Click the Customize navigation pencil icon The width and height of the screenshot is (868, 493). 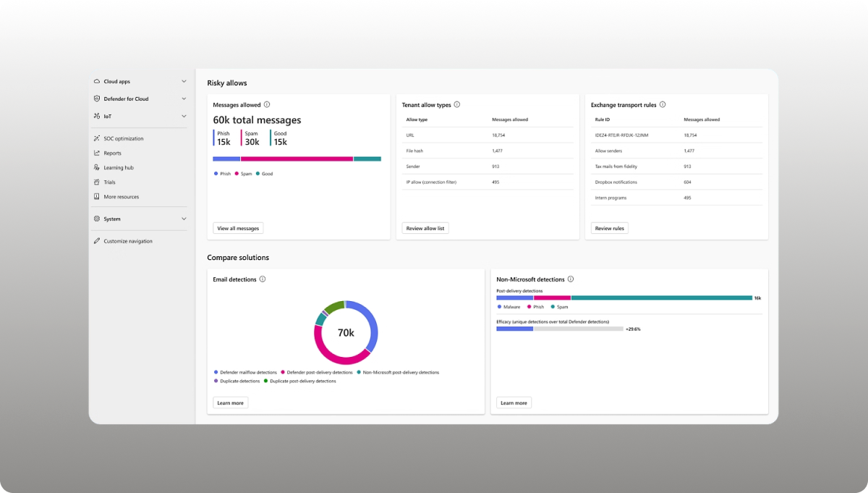click(x=97, y=241)
